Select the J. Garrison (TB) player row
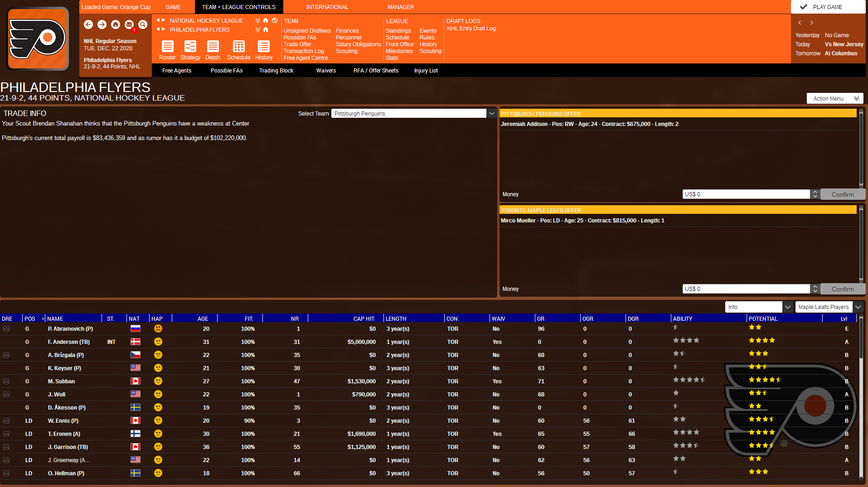868x487 pixels. [429, 447]
